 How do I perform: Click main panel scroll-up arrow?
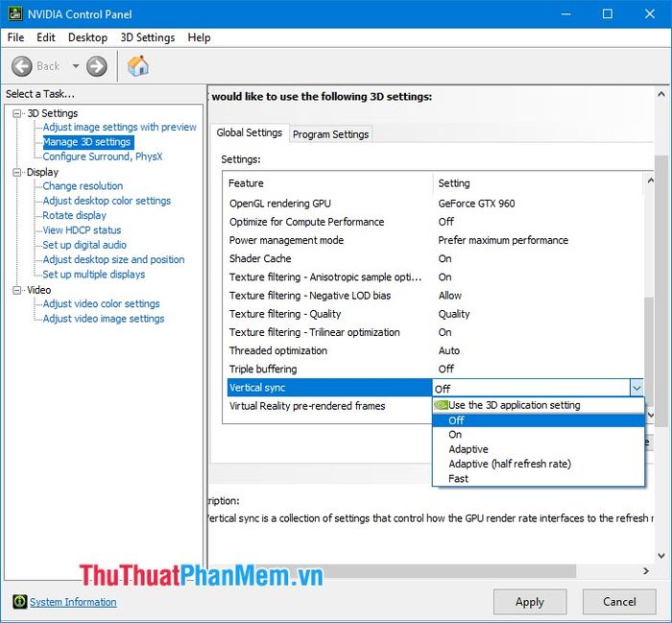tap(661, 94)
